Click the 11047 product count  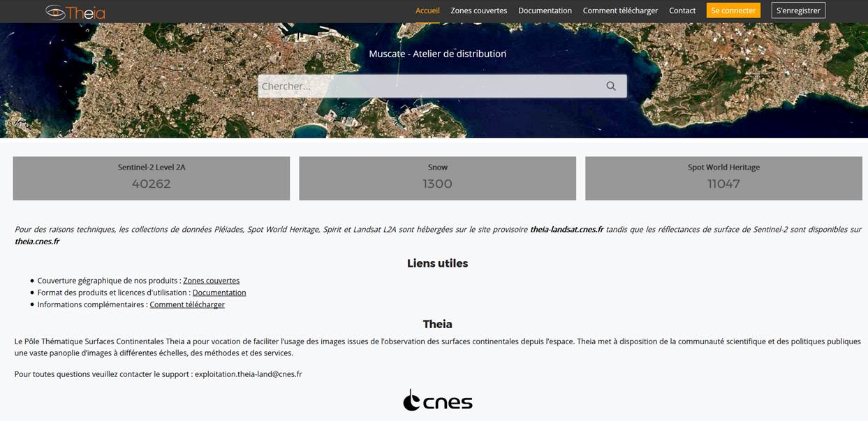click(x=723, y=184)
